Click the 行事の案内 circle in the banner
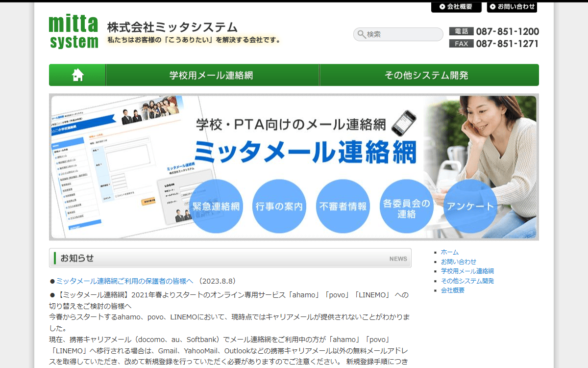 tap(279, 206)
